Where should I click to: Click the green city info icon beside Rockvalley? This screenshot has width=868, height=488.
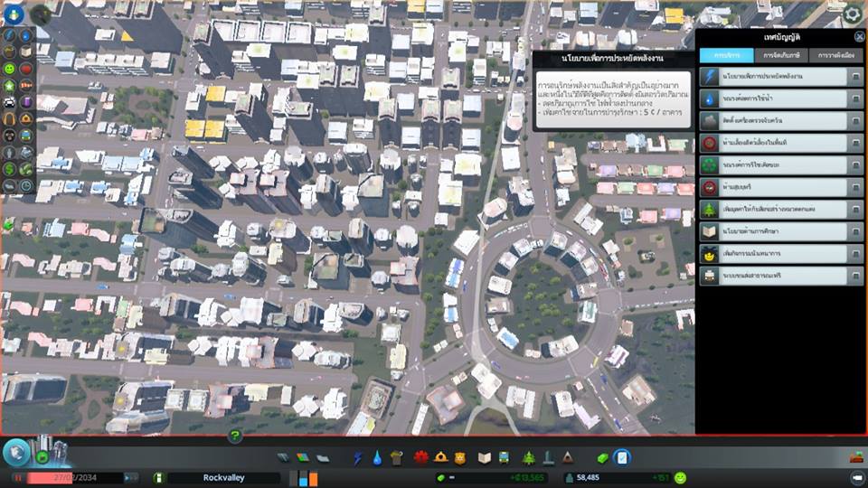click(x=158, y=477)
